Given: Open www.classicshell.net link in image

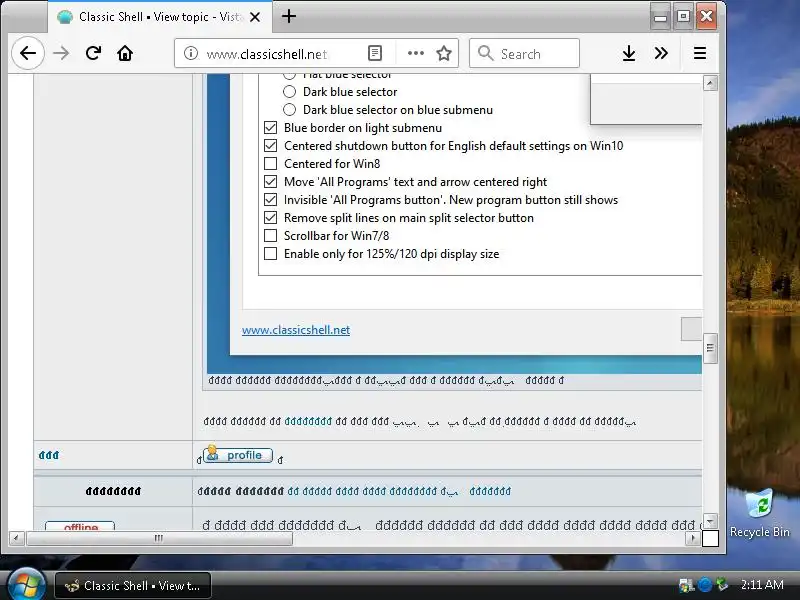Looking at the screenshot, I should pyautogui.click(x=296, y=330).
